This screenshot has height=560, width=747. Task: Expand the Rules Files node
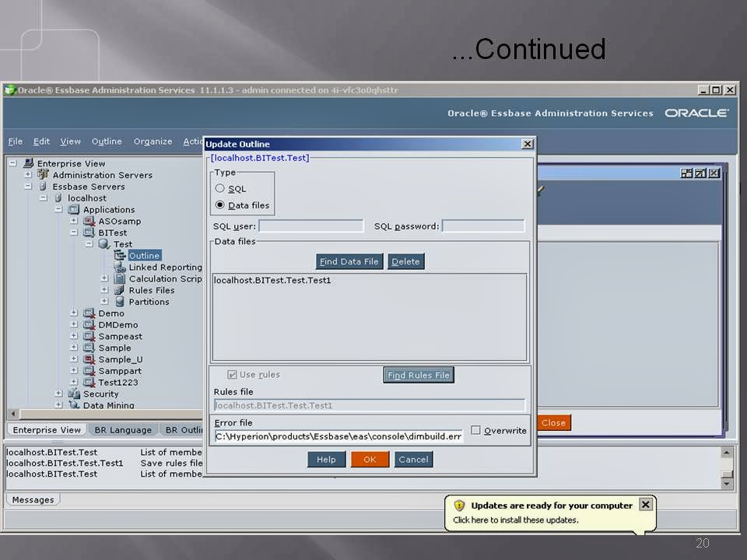104,289
